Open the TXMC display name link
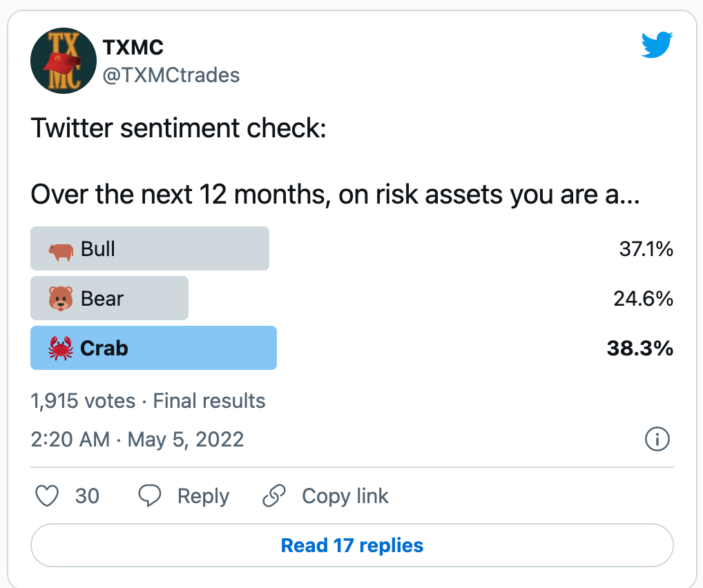This screenshot has height=588, width=703. point(133,48)
